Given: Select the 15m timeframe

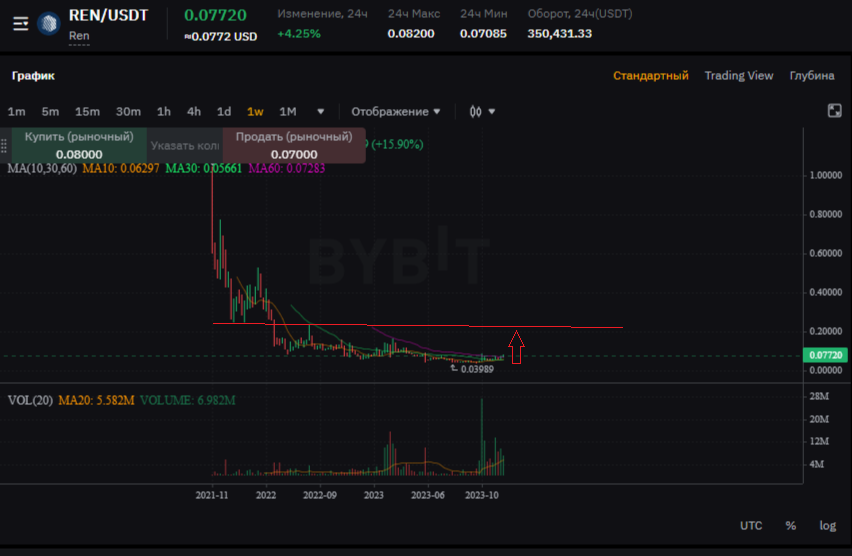Looking at the screenshot, I should click(87, 111).
